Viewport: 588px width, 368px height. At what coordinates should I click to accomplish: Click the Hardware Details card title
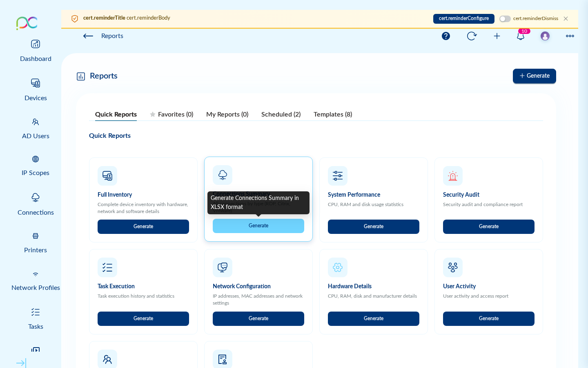coord(350,286)
